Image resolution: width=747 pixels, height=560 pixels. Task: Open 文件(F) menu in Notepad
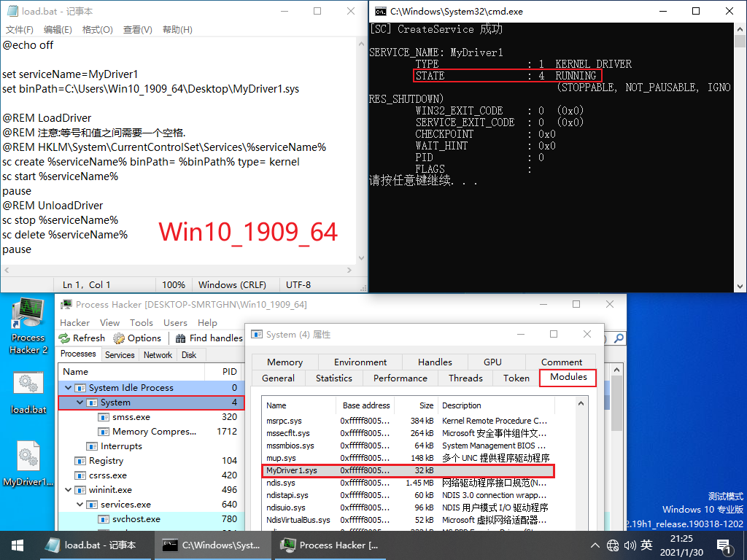coord(20,29)
